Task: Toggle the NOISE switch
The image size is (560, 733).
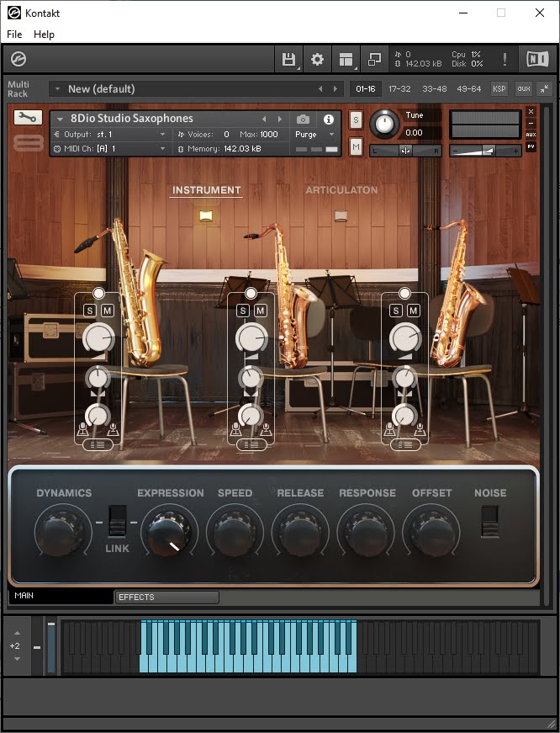Action: point(490,520)
